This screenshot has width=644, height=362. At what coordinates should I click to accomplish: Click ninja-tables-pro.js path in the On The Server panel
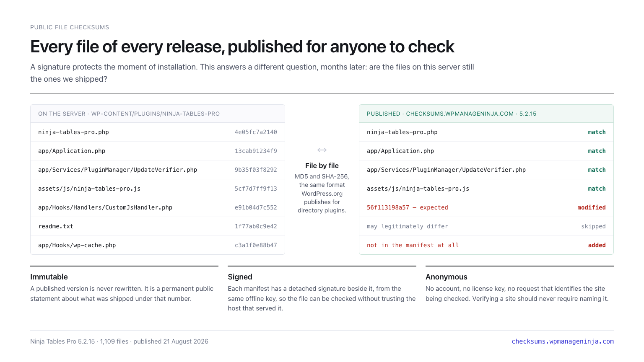coord(89,189)
